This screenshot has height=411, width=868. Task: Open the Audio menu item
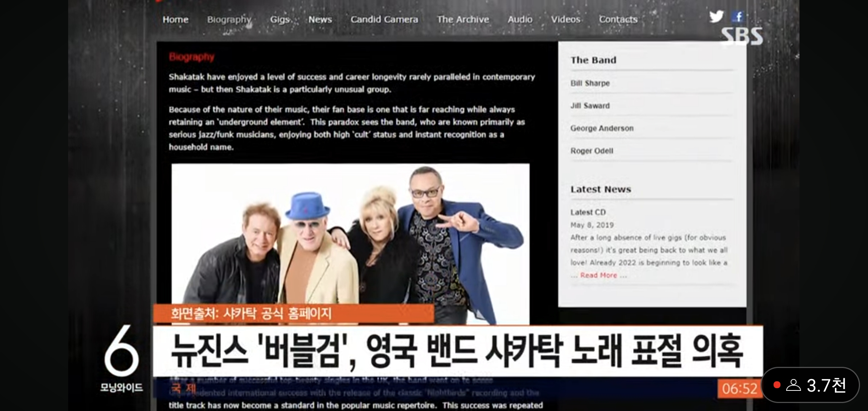[520, 19]
